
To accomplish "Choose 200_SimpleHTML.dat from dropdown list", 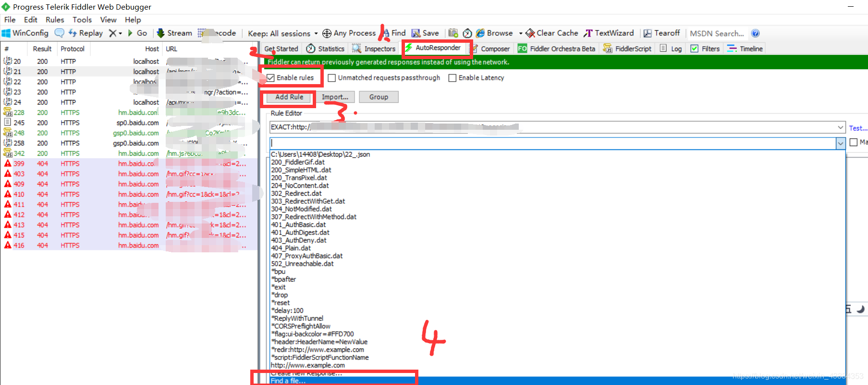I will (301, 170).
